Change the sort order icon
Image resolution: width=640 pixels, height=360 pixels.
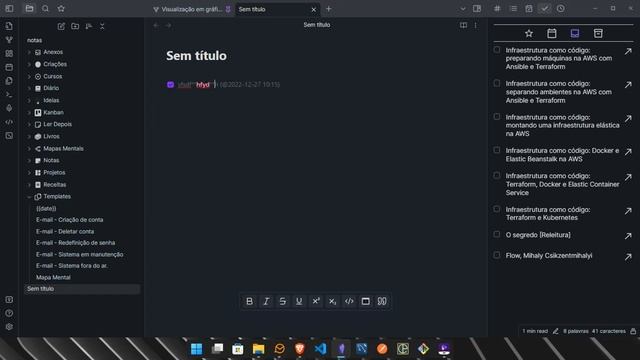click(x=89, y=26)
